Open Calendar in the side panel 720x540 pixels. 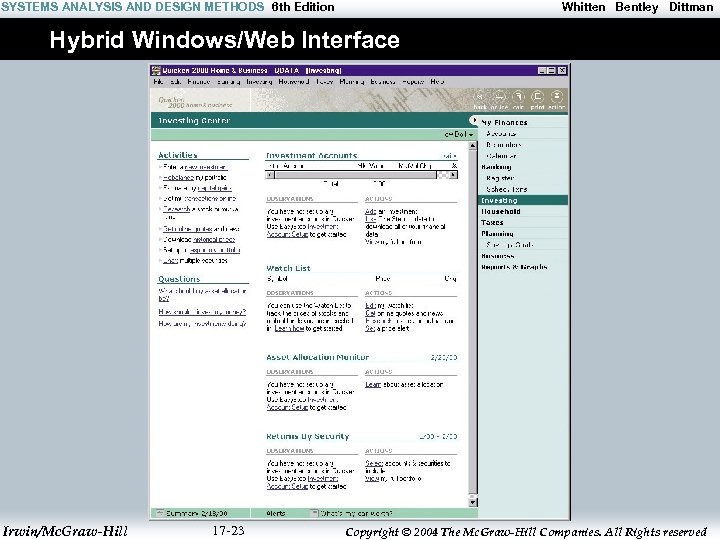pos(501,156)
